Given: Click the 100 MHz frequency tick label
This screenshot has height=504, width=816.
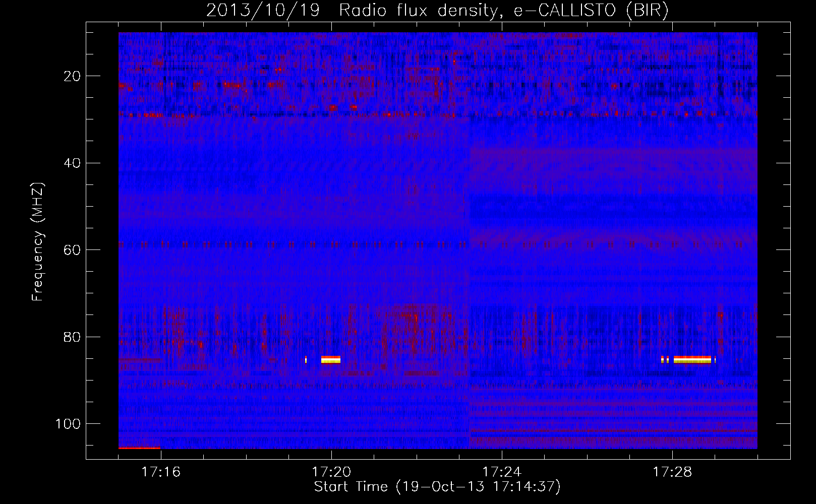Looking at the screenshot, I should pyautogui.click(x=68, y=424).
